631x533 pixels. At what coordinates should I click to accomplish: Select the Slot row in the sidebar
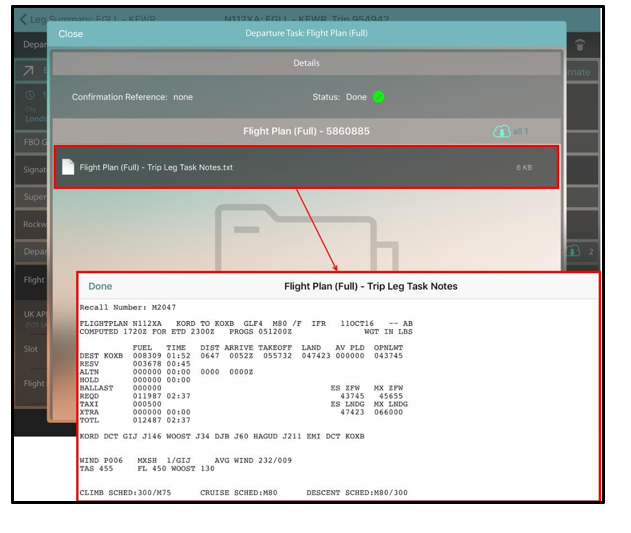coord(33,349)
